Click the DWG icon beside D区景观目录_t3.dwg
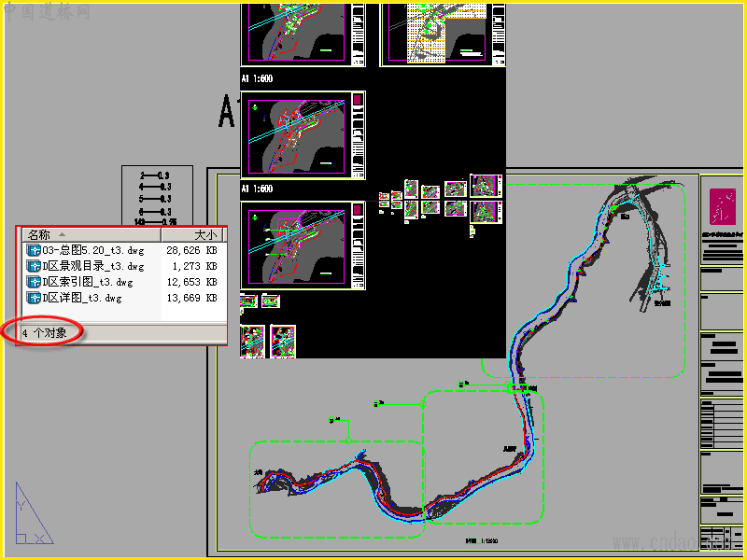The image size is (747, 560). point(34,266)
